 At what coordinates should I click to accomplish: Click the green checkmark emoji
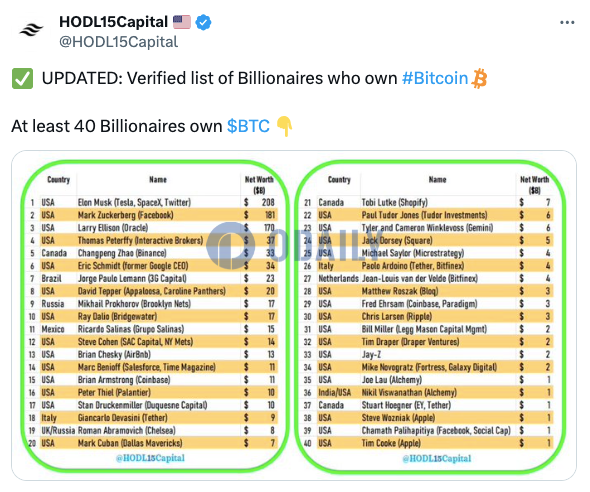pos(22,78)
